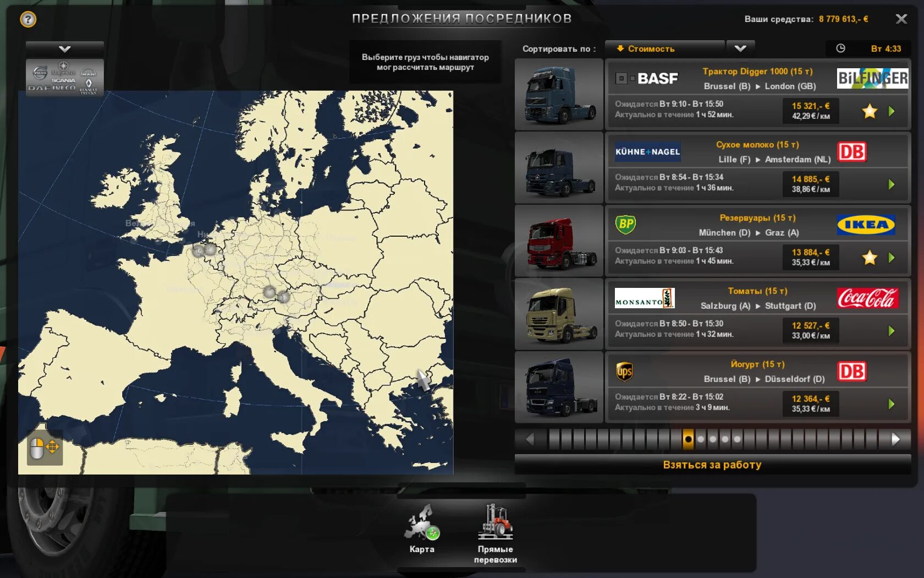
Task: Click the green arrow on the 12 364 € job
Action: pos(892,404)
